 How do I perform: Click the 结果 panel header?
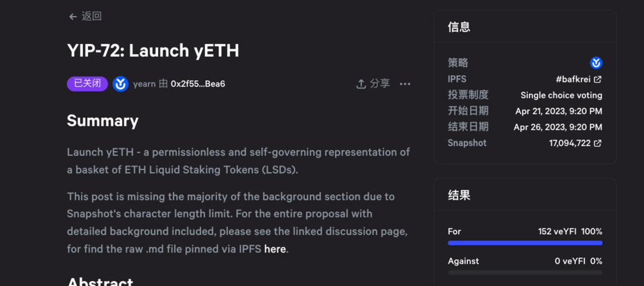459,195
